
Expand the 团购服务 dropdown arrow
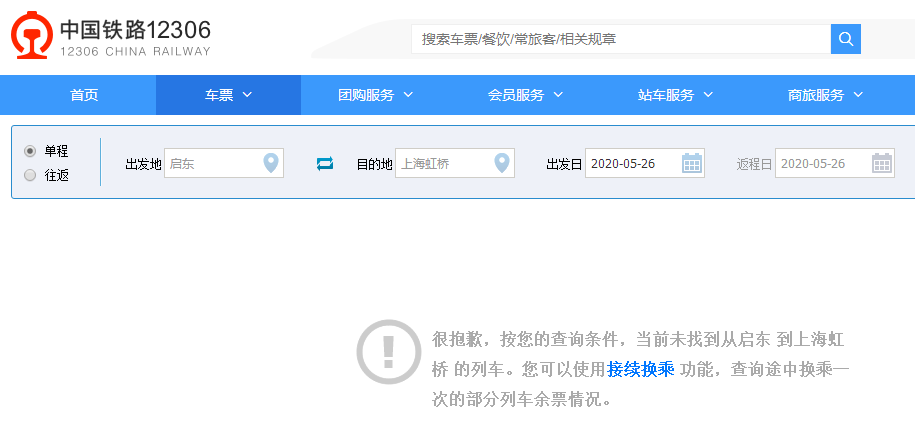[408, 95]
